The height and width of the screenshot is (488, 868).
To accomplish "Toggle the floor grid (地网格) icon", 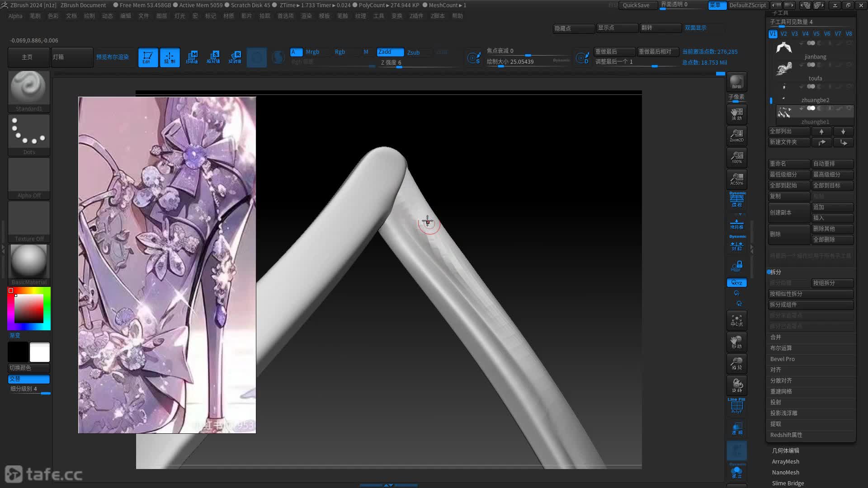I will click(736, 224).
